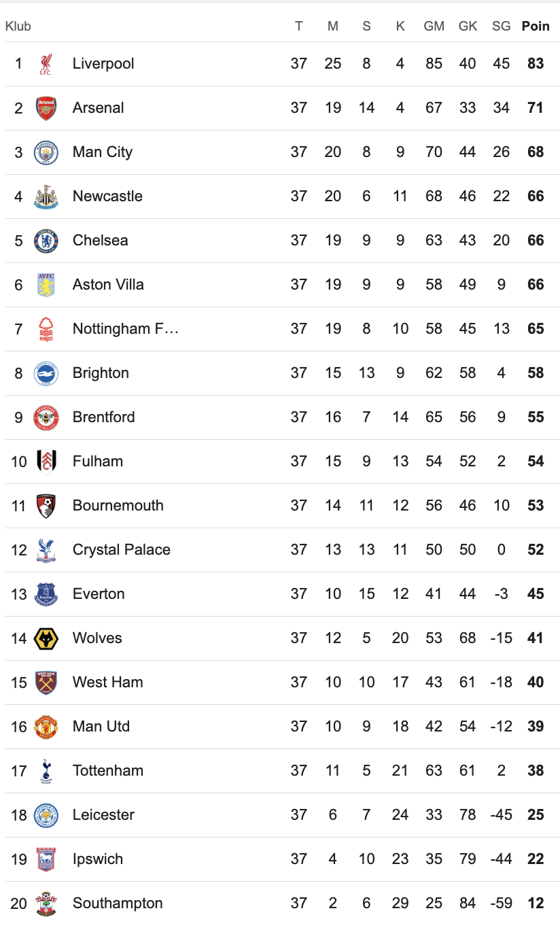The height and width of the screenshot is (930, 560).
Task: Click the West Ham hammers crest
Action: (46, 683)
